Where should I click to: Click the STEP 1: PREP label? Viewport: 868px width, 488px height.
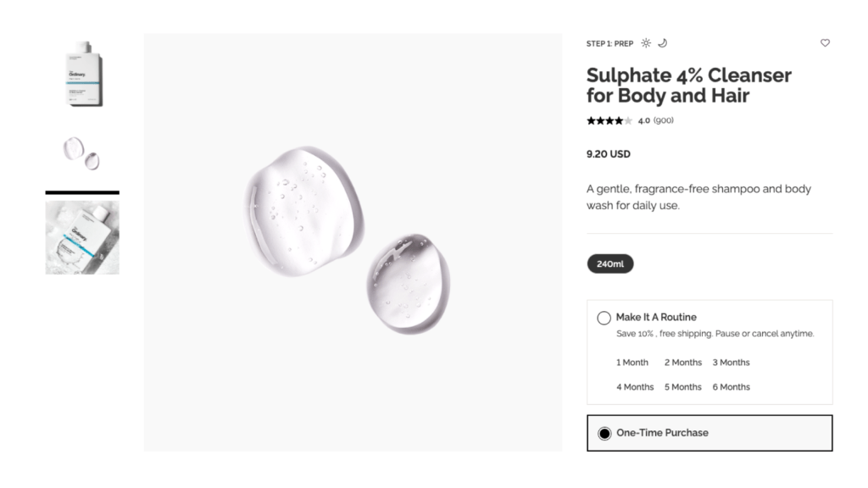609,43
